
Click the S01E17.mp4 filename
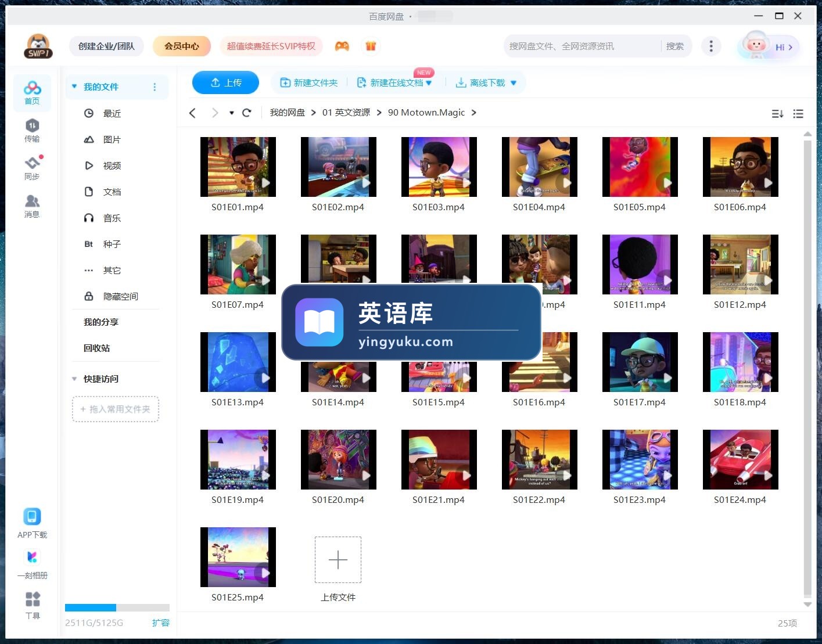[640, 402]
